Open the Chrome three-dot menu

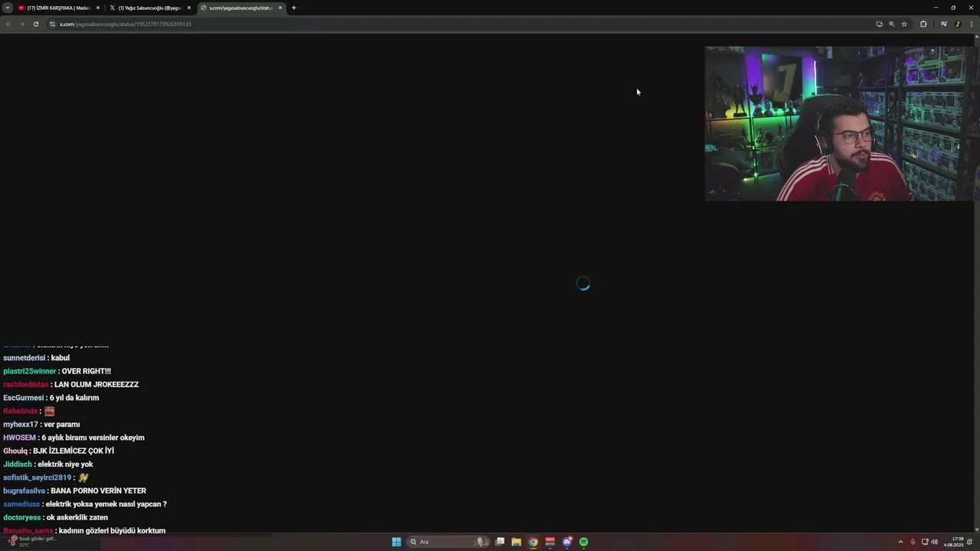(x=971, y=24)
